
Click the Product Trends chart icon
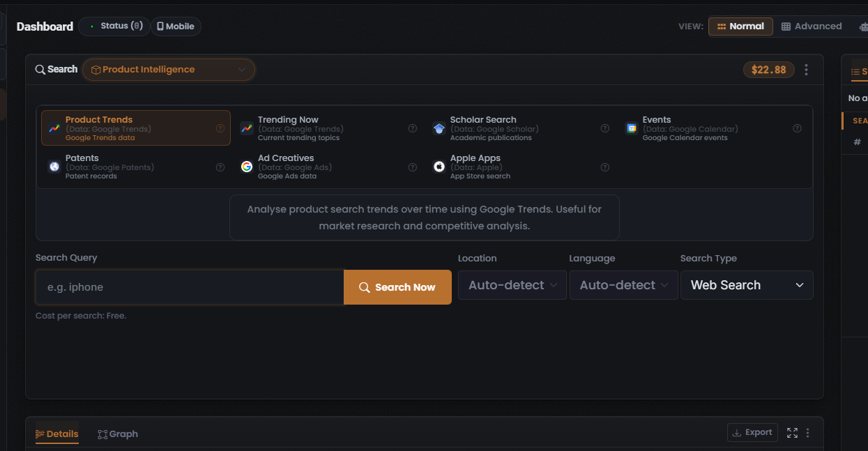click(54, 128)
